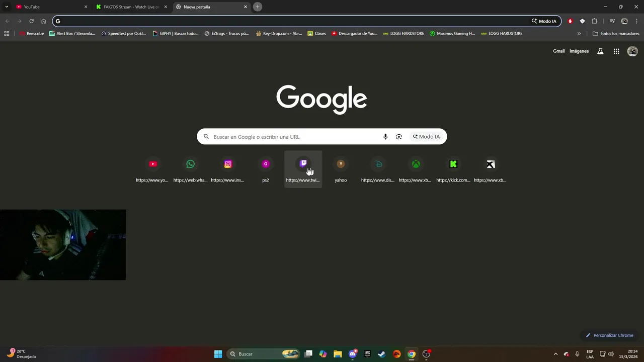Open the black-and-white X shortcut tile

tap(491, 169)
